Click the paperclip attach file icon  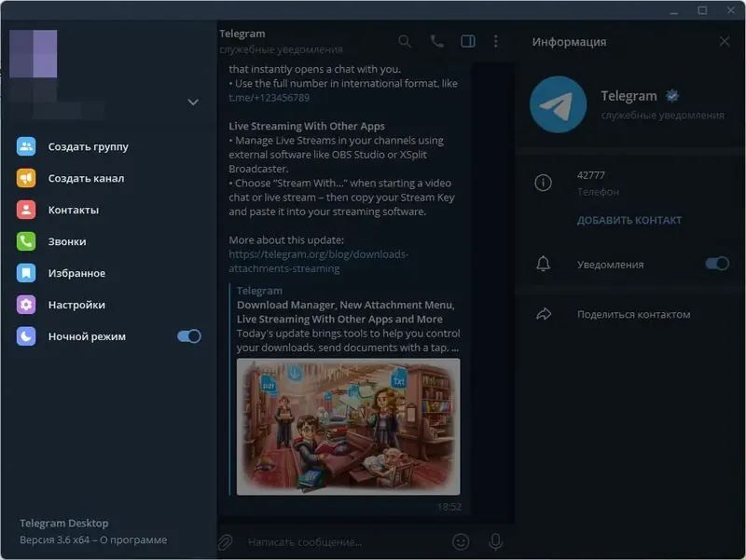[x=225, y=542]
